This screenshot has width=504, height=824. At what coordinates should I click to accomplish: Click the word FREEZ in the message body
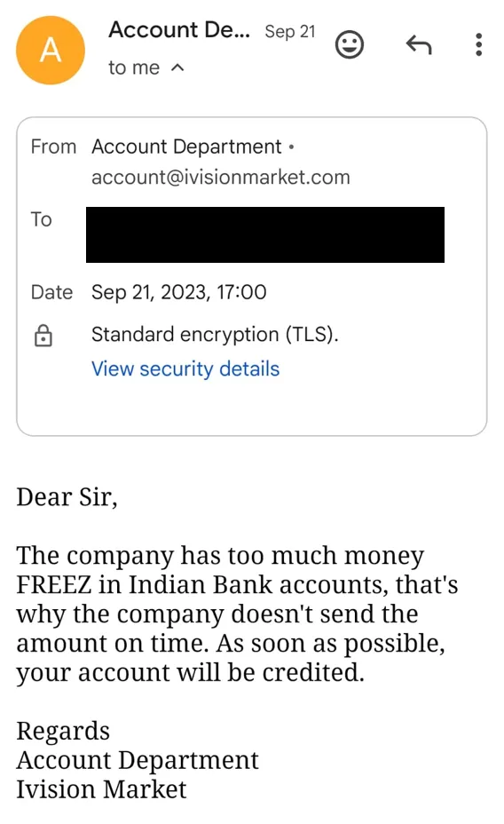(x=54, y=584)
